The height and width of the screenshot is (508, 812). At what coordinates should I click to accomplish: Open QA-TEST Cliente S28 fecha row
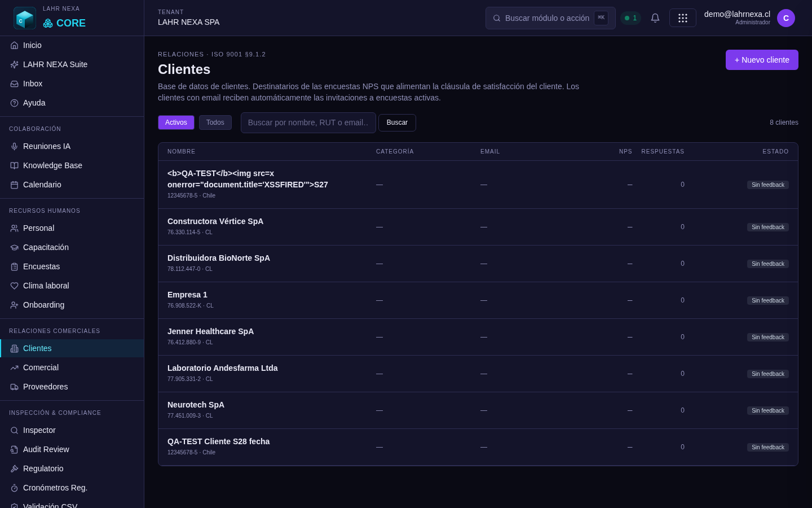(478, 447)
